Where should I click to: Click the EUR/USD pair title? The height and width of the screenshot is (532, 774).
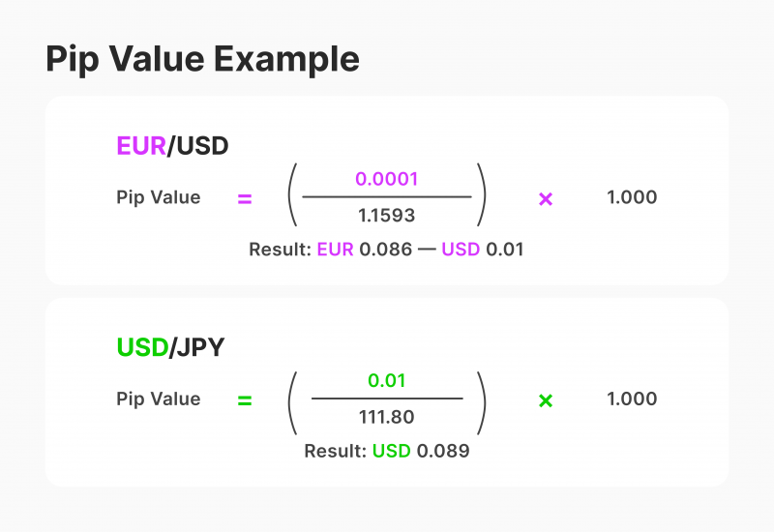coord(172,146)
